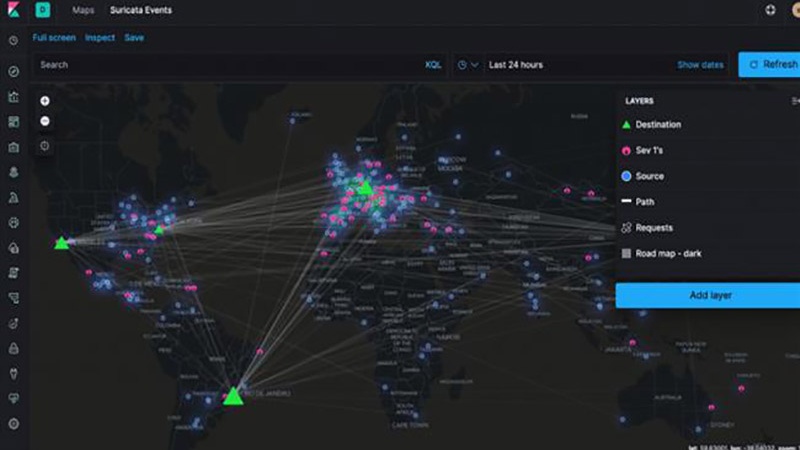Image resolution: width=800 pixels, height=450 pixels.
Task: Click the map zoom out minus button
Action: (45, 121)
